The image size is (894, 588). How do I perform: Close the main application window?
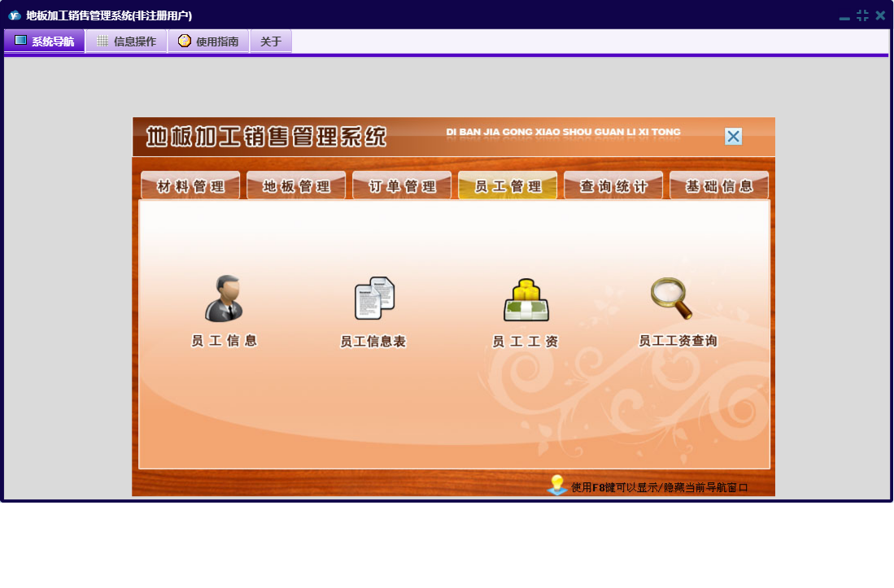pos(880,15)
